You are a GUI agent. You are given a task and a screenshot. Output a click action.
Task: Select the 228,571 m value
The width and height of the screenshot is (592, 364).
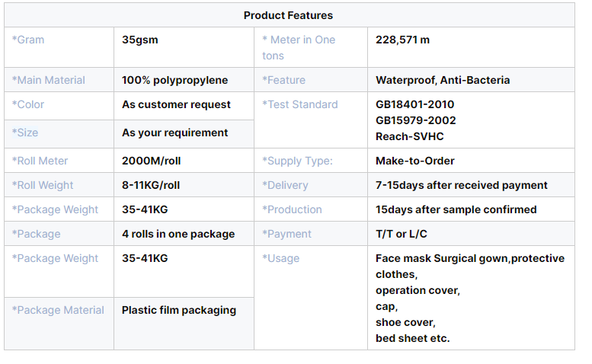pyautogui.click(x=402, y=40)
